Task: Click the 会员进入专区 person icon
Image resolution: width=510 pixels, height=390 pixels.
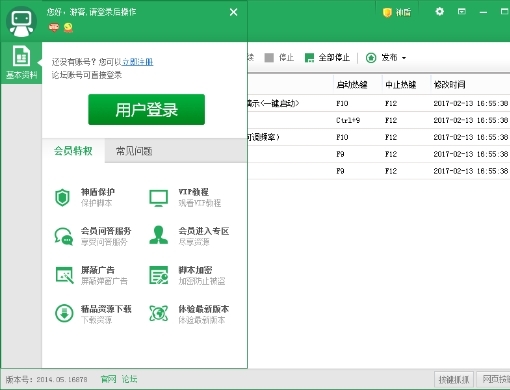Action: (x=159, y=235)
